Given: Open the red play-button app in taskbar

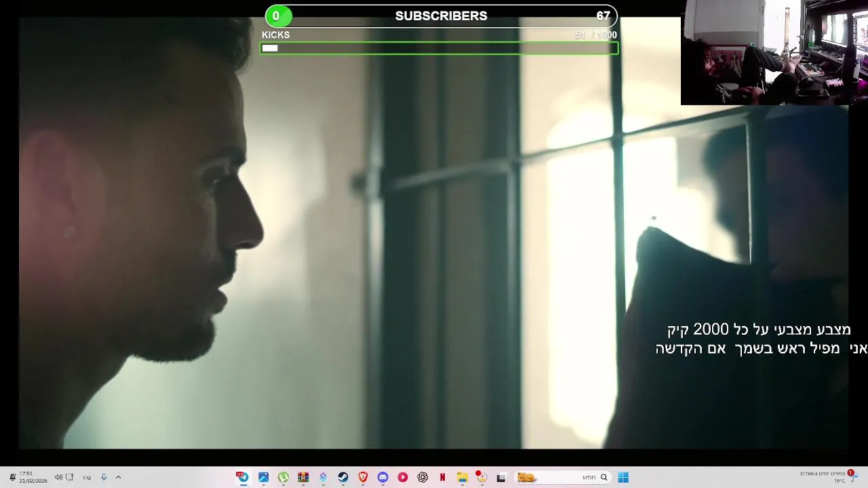Looking at the screenshot, I should click(x=403, y=477).
